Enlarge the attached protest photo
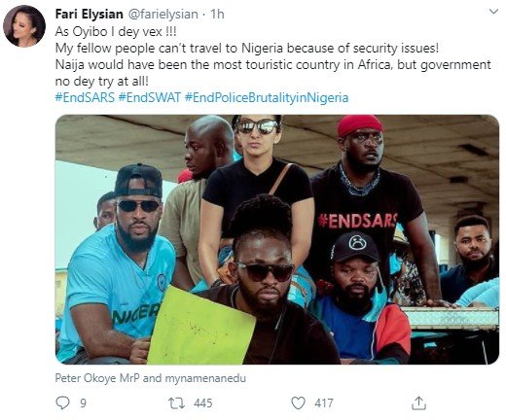Viewport: 506px width, 420px height. (277, 239)
